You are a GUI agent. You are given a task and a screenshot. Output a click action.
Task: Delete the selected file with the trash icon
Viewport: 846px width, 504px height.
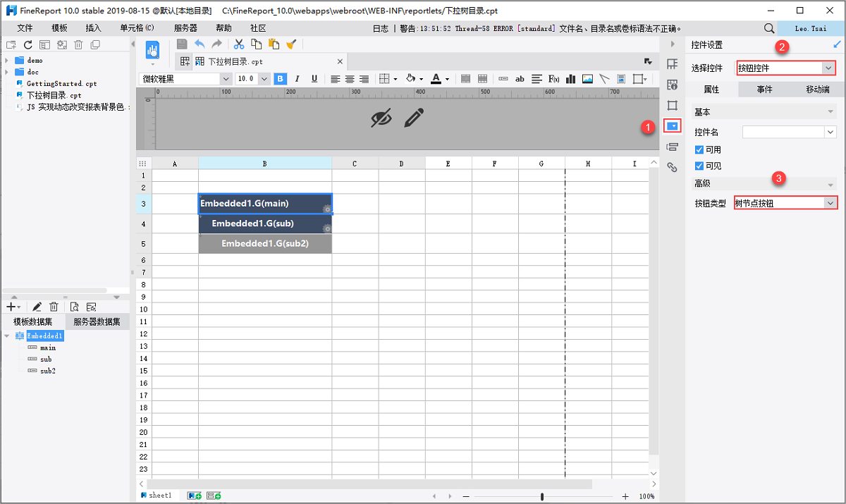[78, 44]
